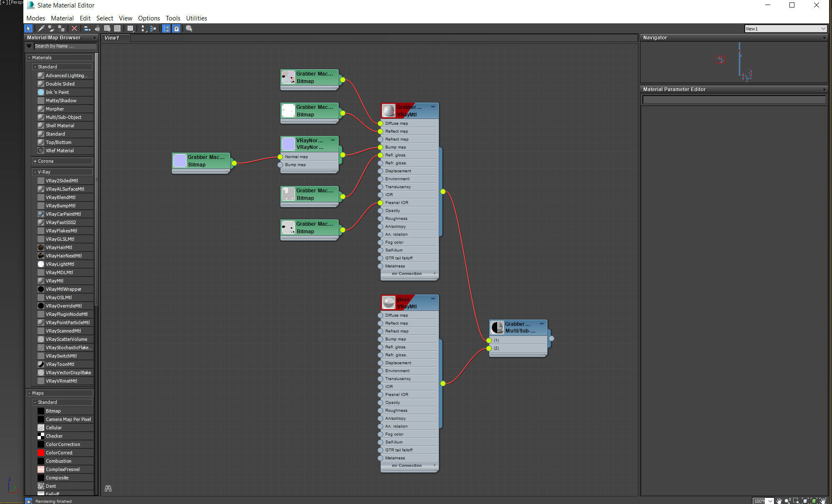Image resolution: width=832 pixels, height=504 pixels.
Task: Open the View1 dropdown list
Action: tap(823, 29)
